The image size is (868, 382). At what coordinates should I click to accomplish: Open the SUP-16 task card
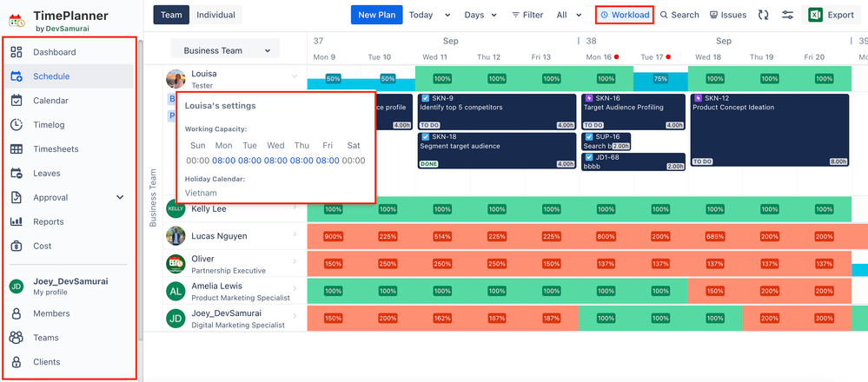[x=606, y=142]
